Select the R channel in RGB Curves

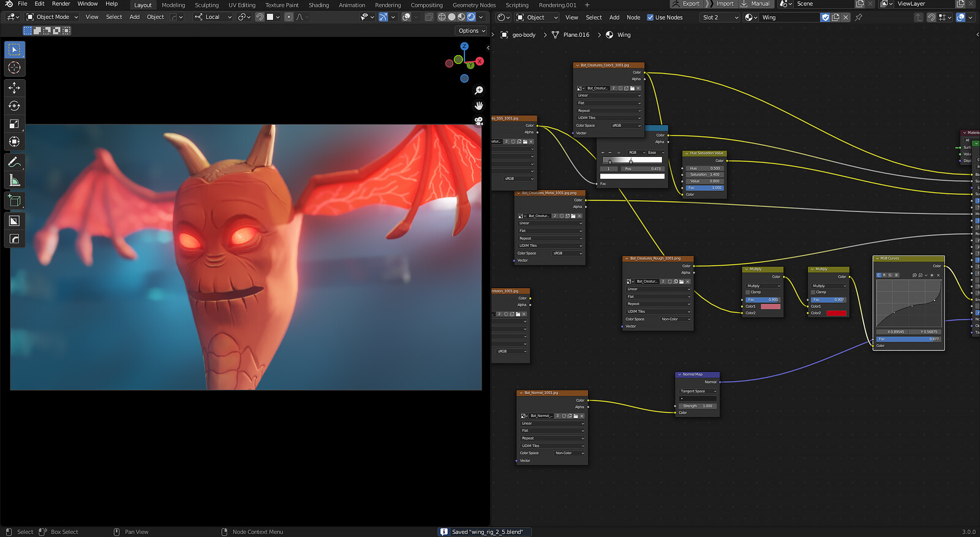coord(884,275)
